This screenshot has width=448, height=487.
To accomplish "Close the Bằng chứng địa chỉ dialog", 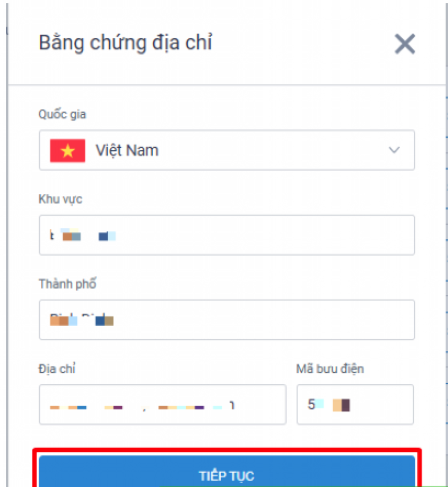I will (x=405, y=44).
